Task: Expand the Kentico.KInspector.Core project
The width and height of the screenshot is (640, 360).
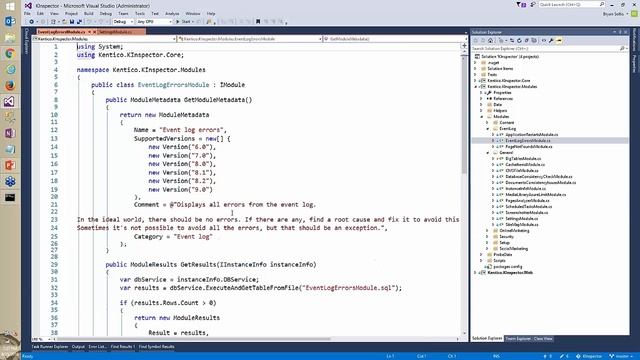Action: (x=475, y=81)
